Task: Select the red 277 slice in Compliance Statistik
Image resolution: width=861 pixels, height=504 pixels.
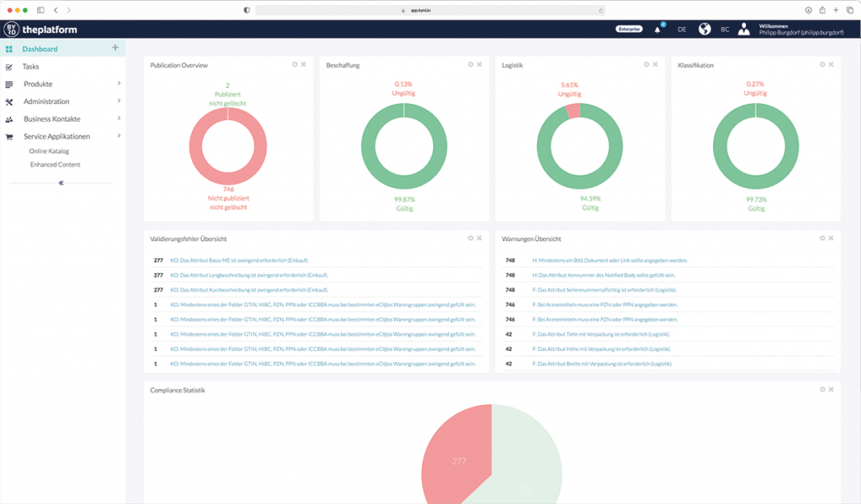Action: pyautogui.click(x=457, y=462)
